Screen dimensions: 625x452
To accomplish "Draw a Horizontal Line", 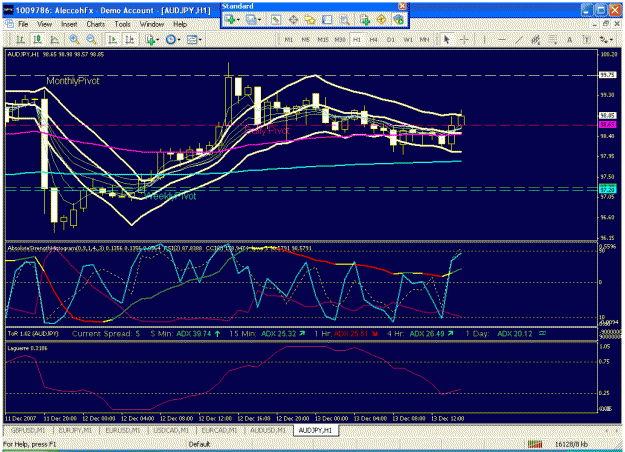I will (x=502, y=39).
